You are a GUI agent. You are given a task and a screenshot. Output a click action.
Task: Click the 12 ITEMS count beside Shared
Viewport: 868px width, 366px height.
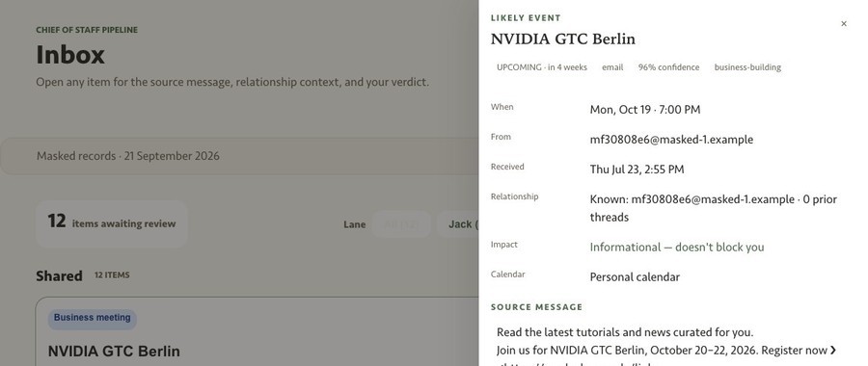(x=112, y=274)
